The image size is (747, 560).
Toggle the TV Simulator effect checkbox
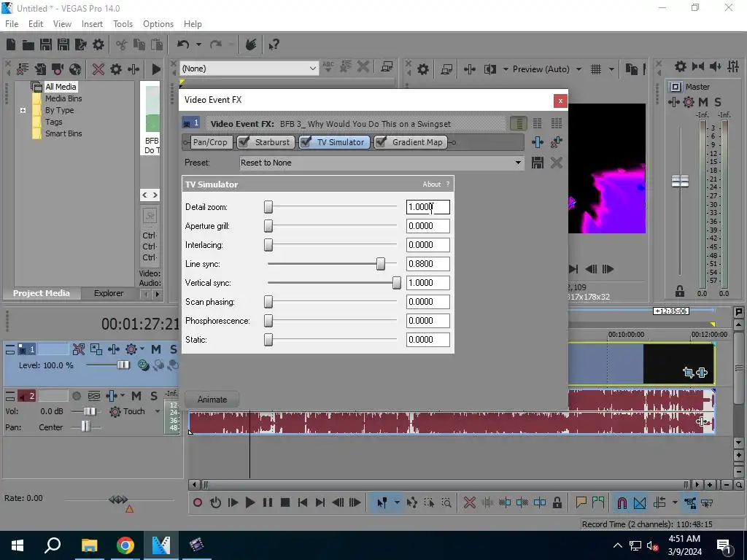(x=306, y=142)
